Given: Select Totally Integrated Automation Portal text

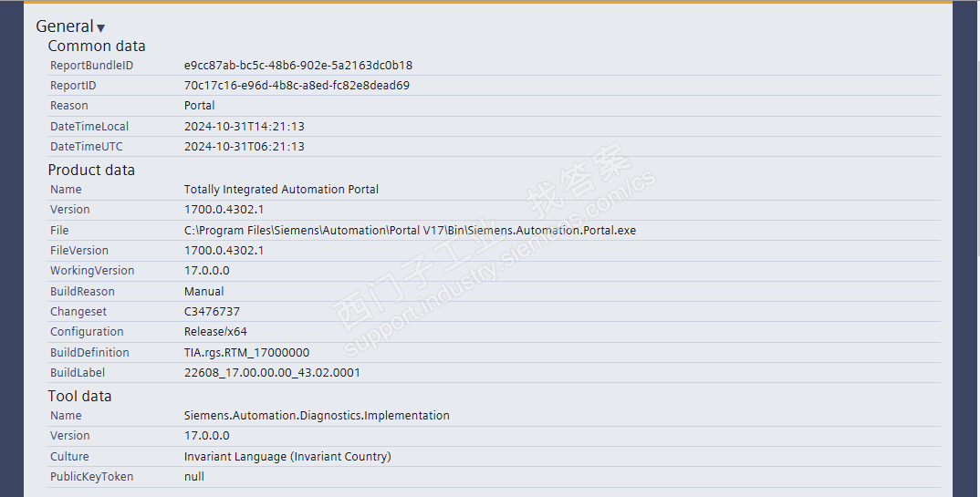Looking at the screenshot, I should (281, 189).
